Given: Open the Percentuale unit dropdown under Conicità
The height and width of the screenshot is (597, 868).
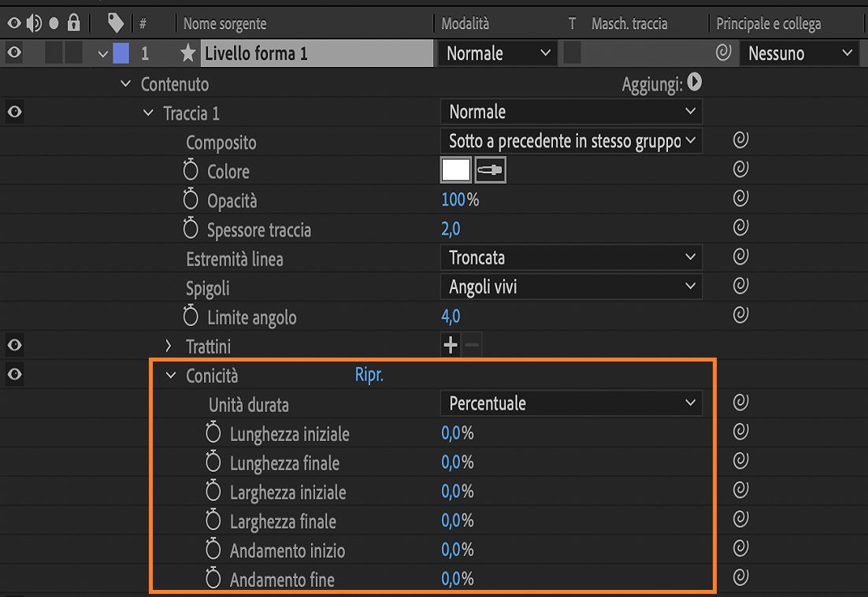Looking at the screenshot, I should [x=570, y=402].
